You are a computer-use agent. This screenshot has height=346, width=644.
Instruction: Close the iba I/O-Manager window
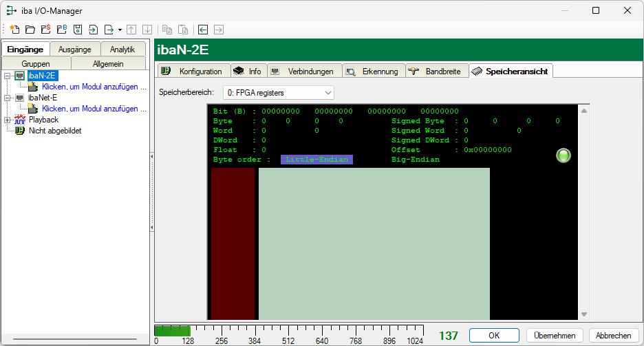point(627,11)
